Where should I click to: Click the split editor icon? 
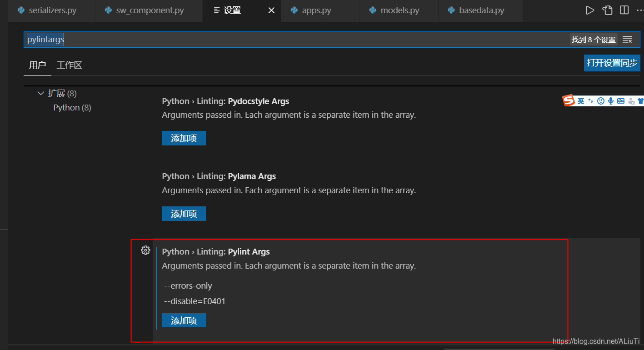tap(624, 10)
